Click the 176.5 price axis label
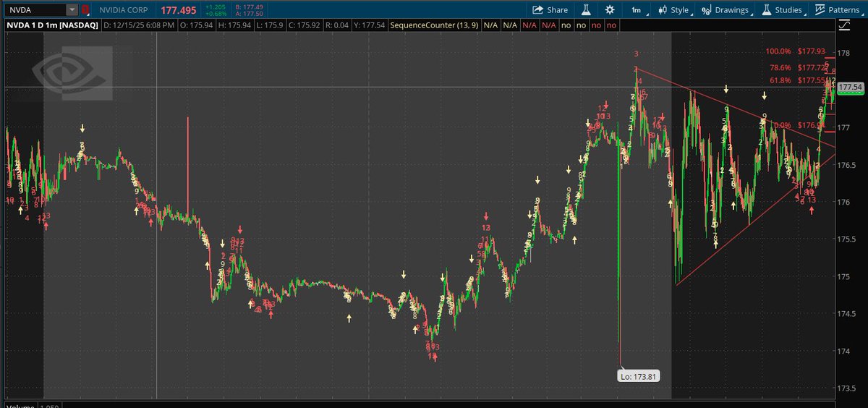The height and width of the screenshot is (408, 868). (847, 164)
